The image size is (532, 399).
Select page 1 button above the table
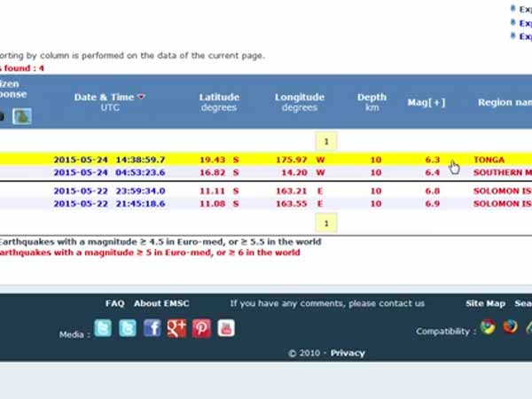click(x=326, y=141)
